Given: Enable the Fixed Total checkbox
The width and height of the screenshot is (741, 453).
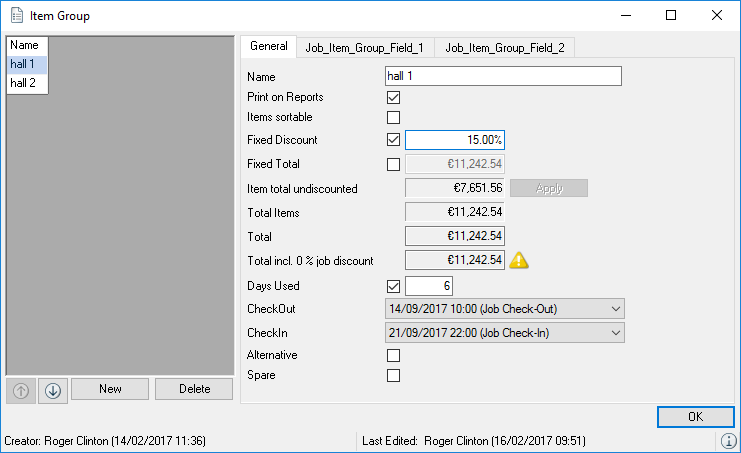Looking at the screenshot, I should point(393,164).
